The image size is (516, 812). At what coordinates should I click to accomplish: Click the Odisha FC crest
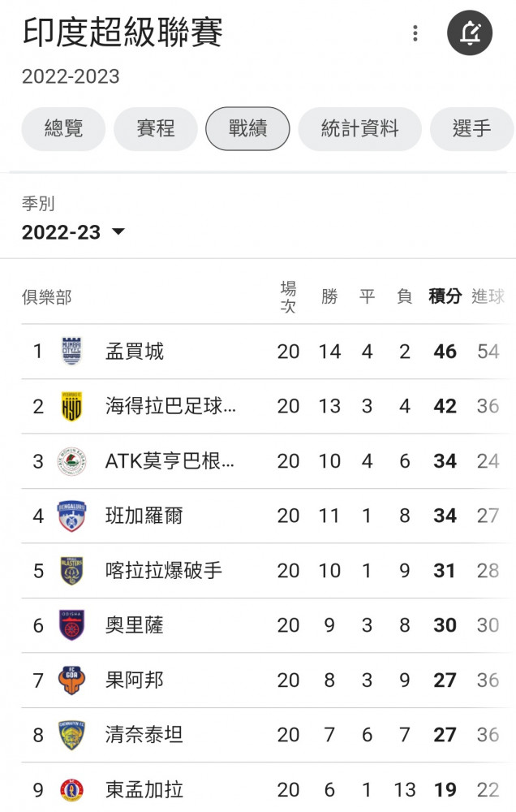click(x=71, y=625)
